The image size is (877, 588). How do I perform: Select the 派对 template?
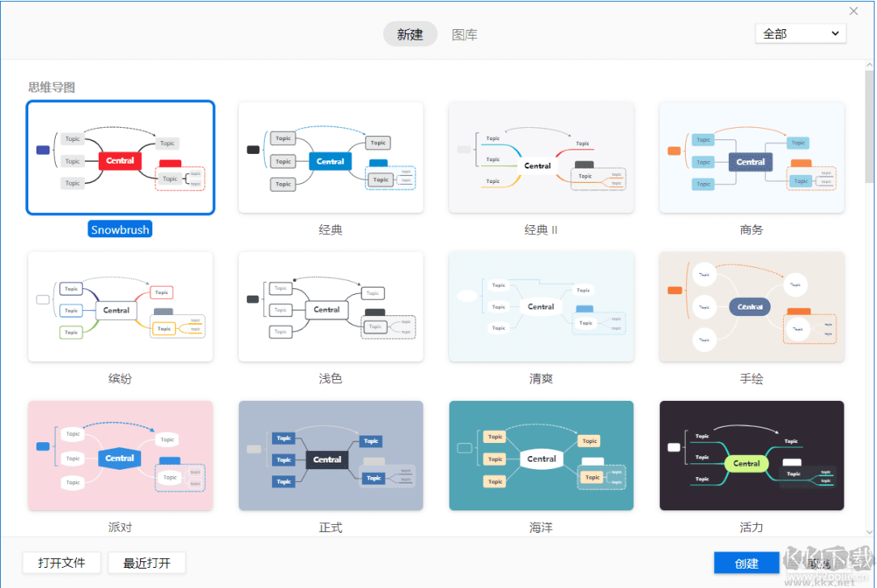click(x=120, y=455)
